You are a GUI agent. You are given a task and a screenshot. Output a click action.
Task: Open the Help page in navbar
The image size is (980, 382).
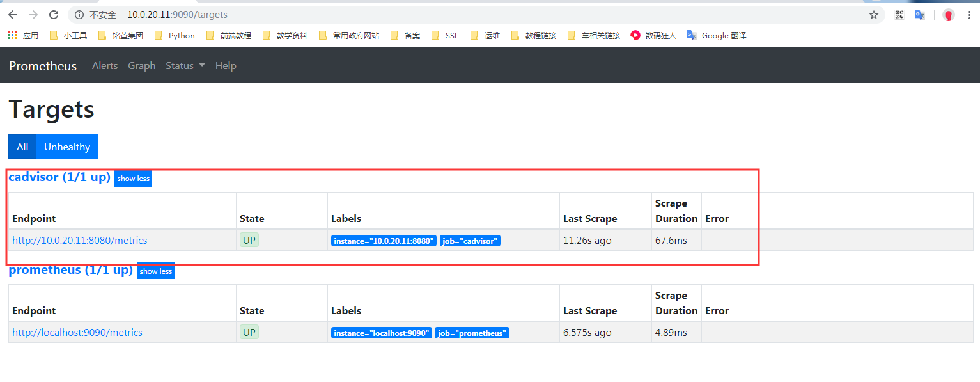tap(226, 66)
